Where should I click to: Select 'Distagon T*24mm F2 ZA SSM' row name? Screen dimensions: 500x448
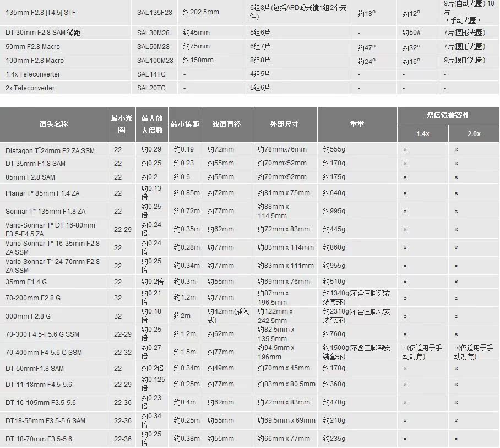[x=50, y=150]
